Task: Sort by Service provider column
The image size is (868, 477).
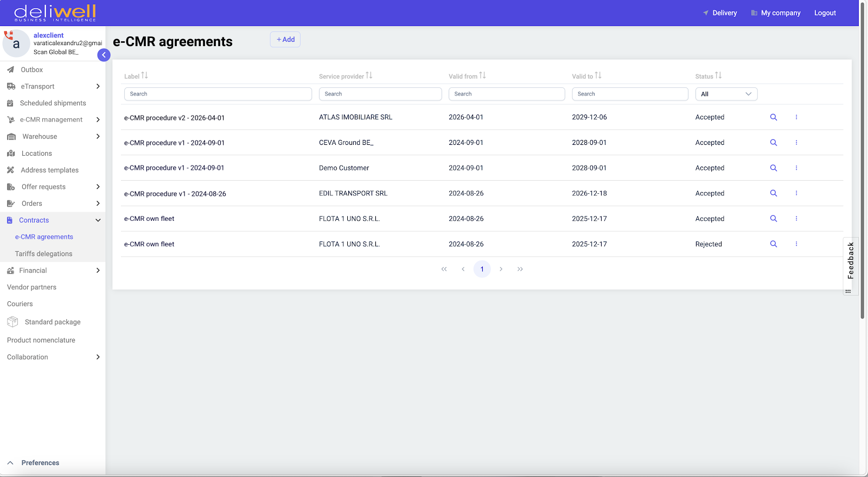Action: [x=369, y=75]
